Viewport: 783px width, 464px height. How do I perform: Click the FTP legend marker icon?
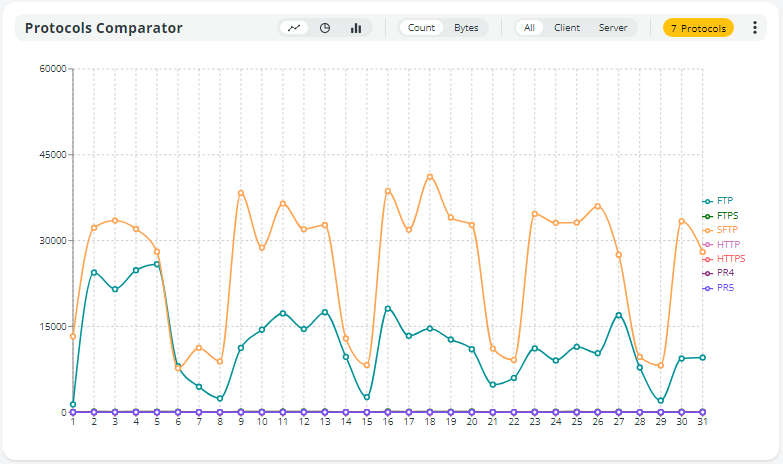[x=708, y=201]
